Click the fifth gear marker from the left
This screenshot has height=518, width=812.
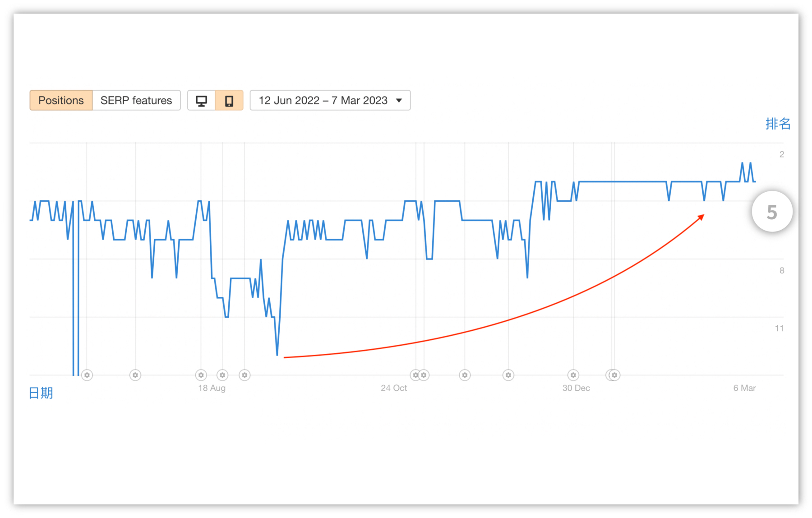pos(245,375)
